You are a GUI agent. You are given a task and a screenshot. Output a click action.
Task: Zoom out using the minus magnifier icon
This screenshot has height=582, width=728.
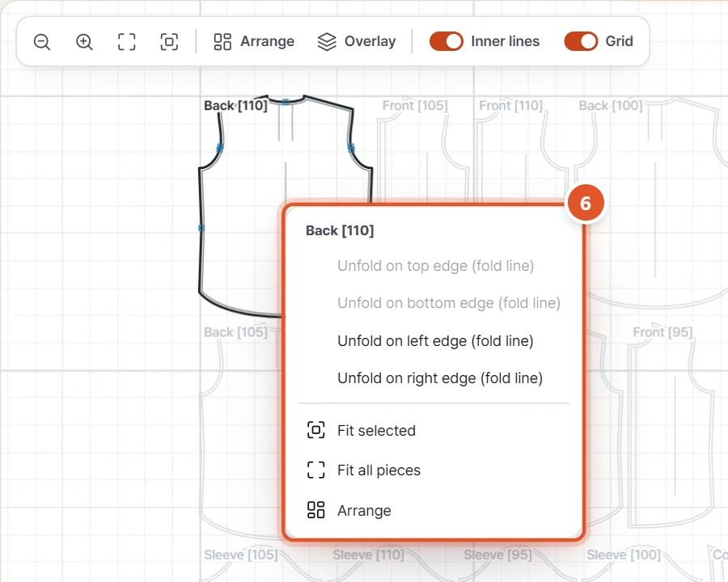42,42
